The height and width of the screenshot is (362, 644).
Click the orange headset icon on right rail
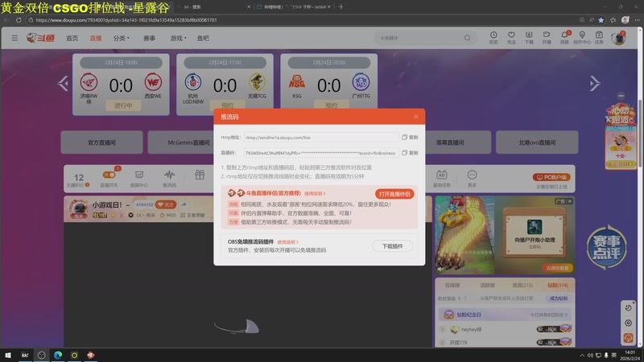click(628, 337)
